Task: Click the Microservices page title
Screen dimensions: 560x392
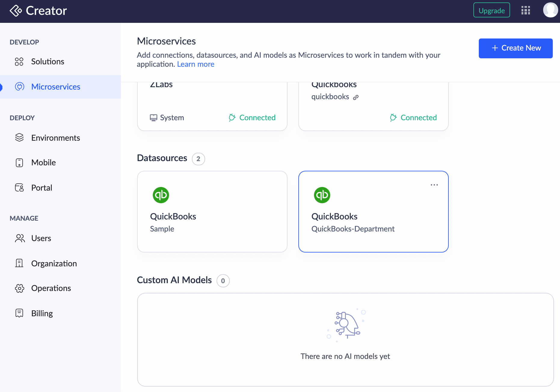Action: (166, 41)
